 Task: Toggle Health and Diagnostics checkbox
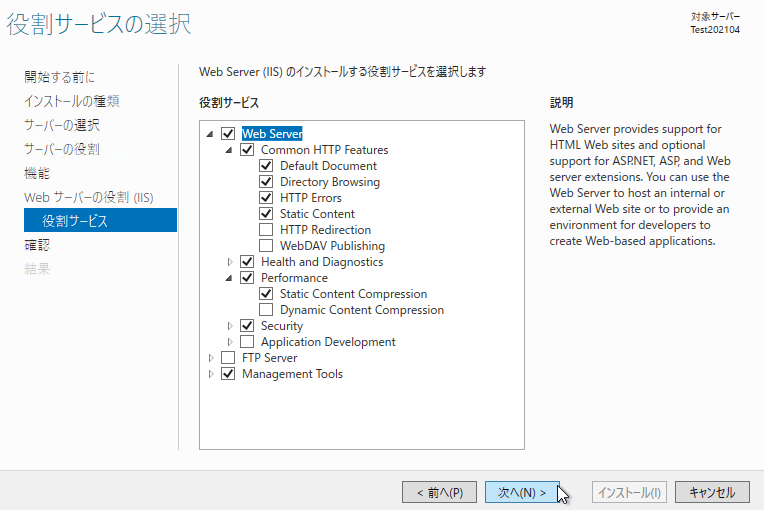247,262
